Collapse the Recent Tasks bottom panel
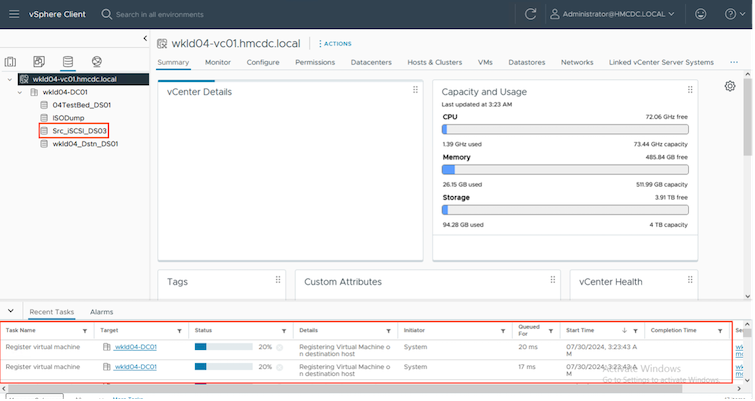Screen dimensions: 755x401 9,312
